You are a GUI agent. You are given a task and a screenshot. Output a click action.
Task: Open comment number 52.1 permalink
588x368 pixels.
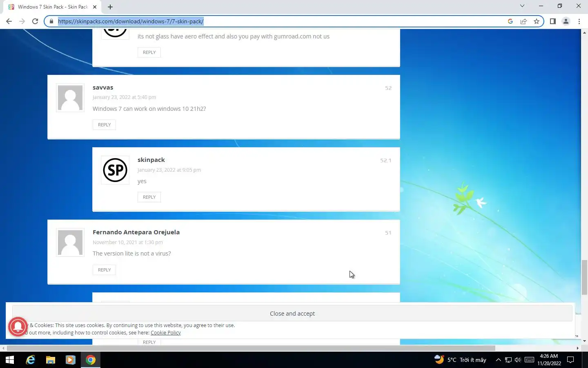[385, 160]
